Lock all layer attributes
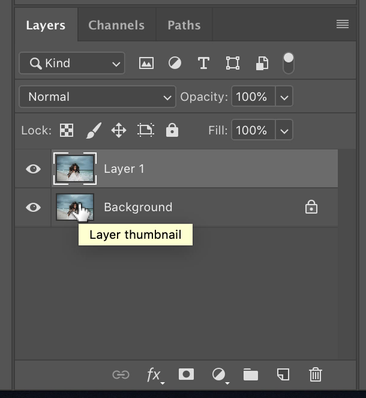The height and width of the screenshot is (398, 366). pos(172,130)
